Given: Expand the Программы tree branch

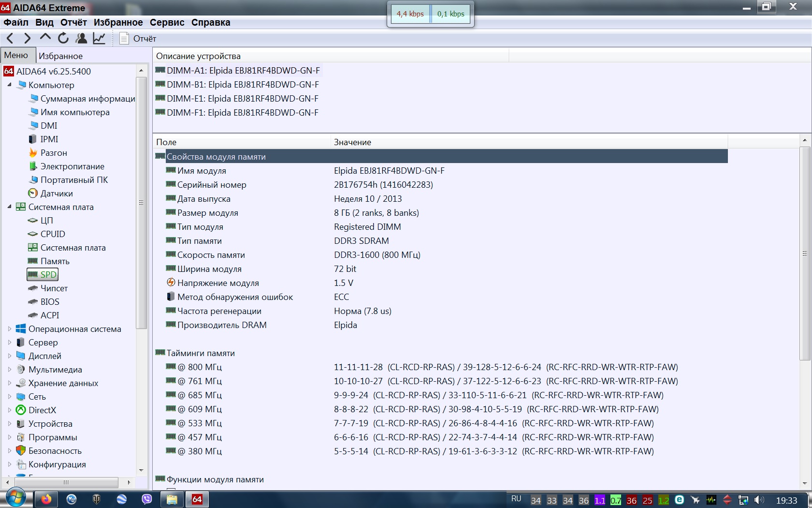Looking at the screenshot, I should click(x=9, y=437).
